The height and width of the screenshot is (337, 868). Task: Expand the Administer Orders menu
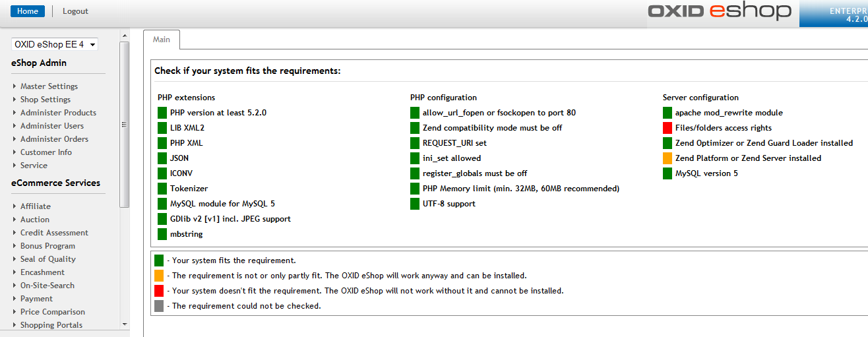pyautogui.click(x=54, y=139)
